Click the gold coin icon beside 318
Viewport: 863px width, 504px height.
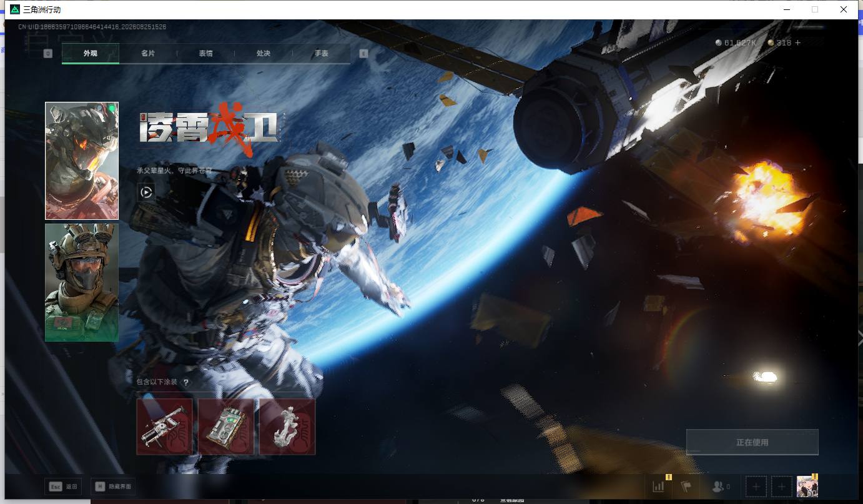[771, 42]
